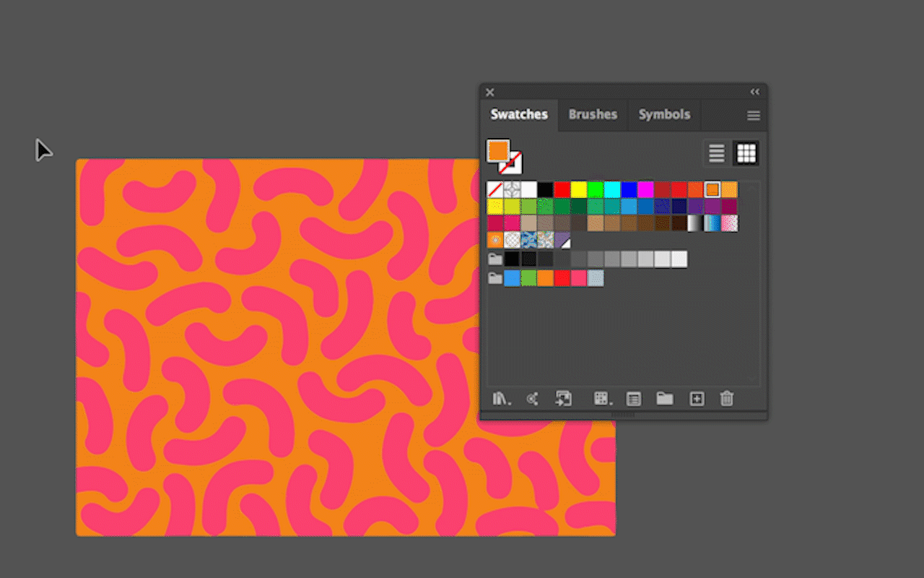The height and width of the screenshot is (578, 924).
Task: Open Swatch Options at panel bottom
Action: point(634,399)
